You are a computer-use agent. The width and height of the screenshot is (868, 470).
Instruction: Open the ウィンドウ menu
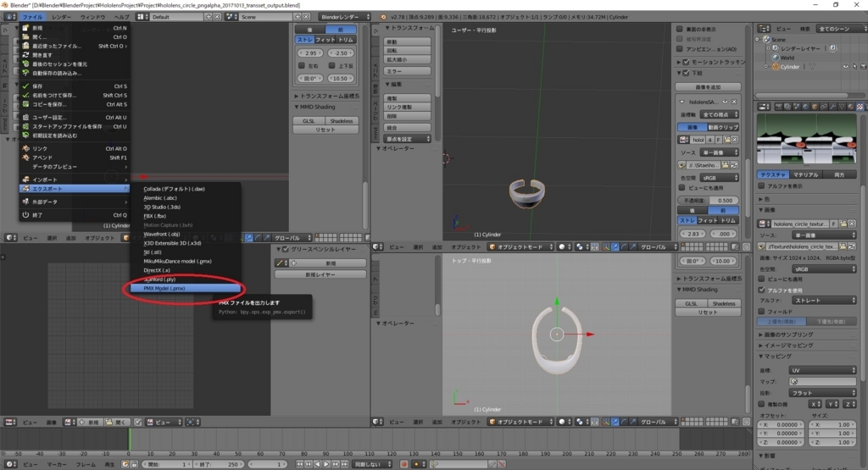point(92,17)
